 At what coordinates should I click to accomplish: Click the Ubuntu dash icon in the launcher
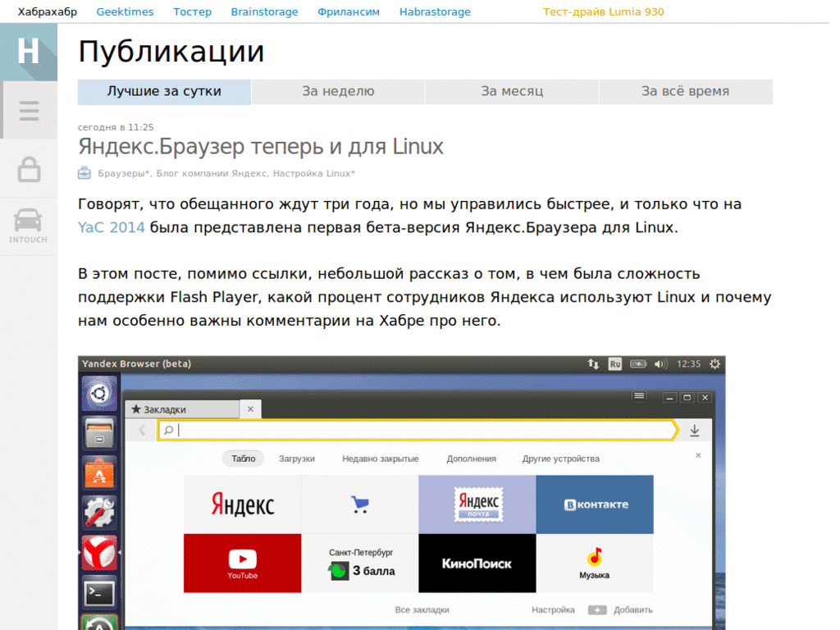pyautogui.click(x=99, y=394)
